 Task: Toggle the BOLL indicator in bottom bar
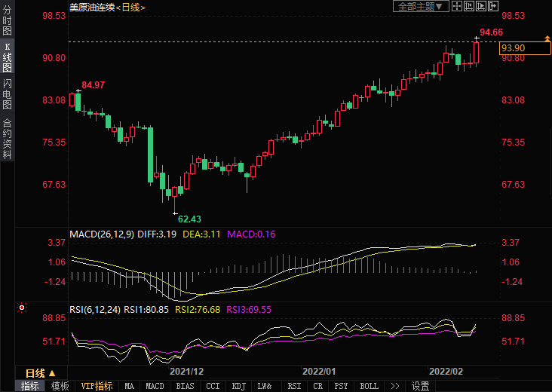(x=369, y=386)
